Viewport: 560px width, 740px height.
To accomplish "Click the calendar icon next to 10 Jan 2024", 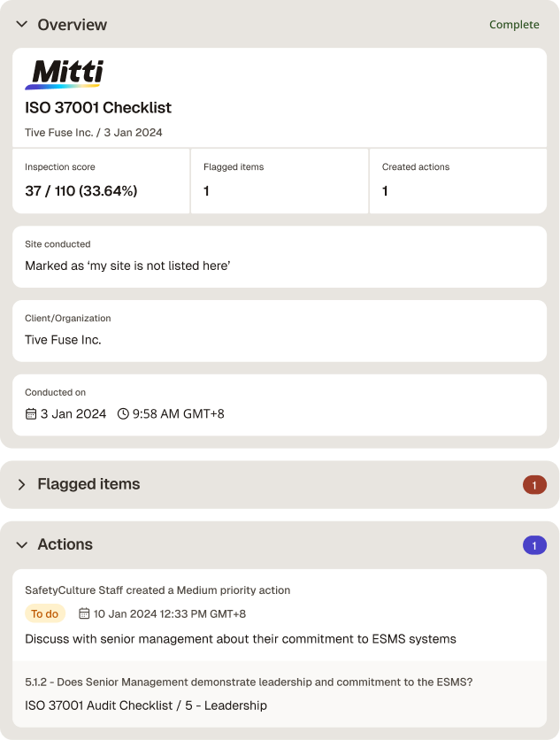I will pyautogui.click(x=84, y=613).
